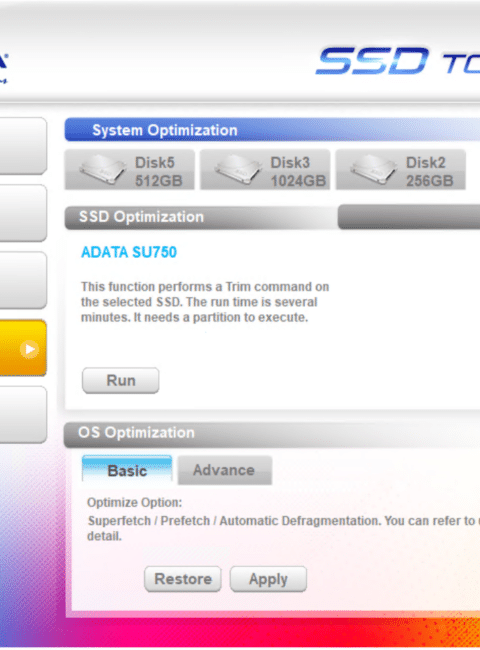The width and height of the screenshot is (480, 650).
Task: Click the SSD Optimization section header
Action: click(x=201, y=217)
